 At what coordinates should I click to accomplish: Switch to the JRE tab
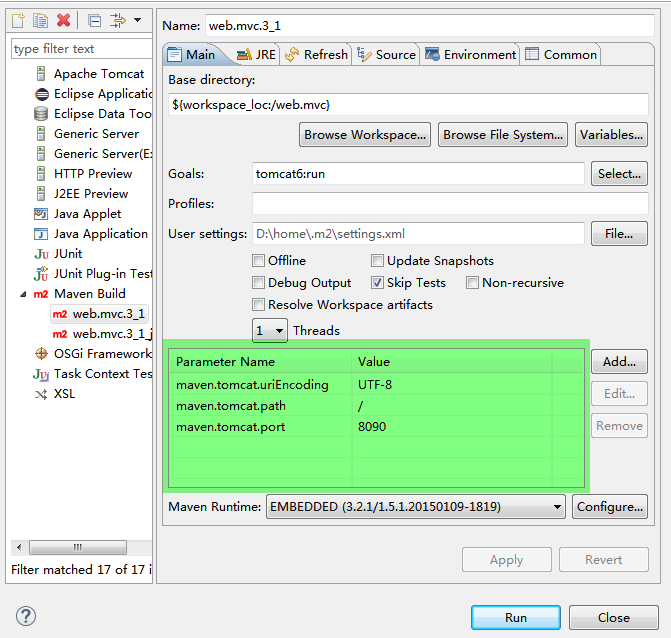(x=256, y=55)
